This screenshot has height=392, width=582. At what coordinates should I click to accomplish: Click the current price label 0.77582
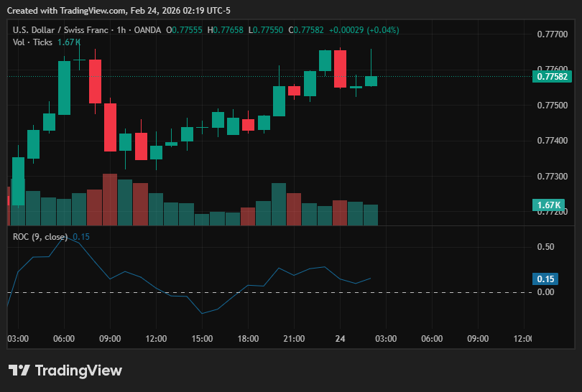[552, 77]
